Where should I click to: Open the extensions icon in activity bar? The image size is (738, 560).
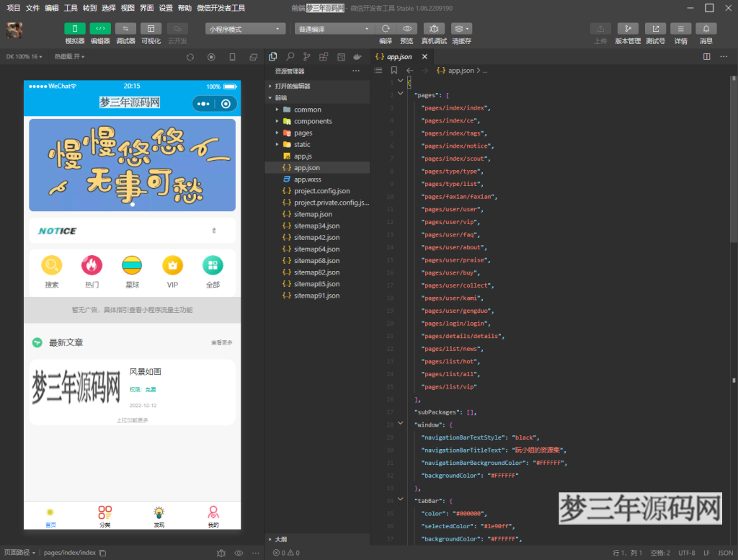pyautogui.click(x=324, y=56)
